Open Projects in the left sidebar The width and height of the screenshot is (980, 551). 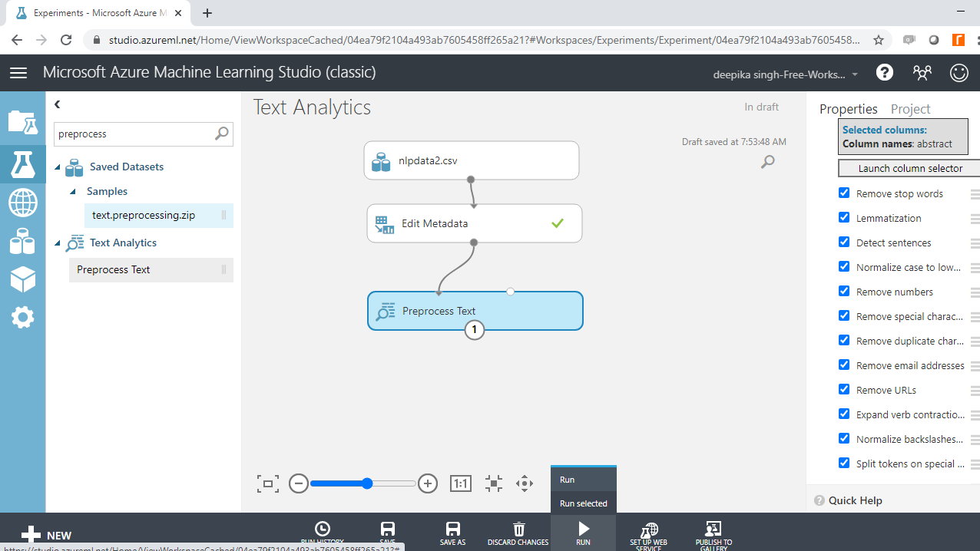pos(22,123)
